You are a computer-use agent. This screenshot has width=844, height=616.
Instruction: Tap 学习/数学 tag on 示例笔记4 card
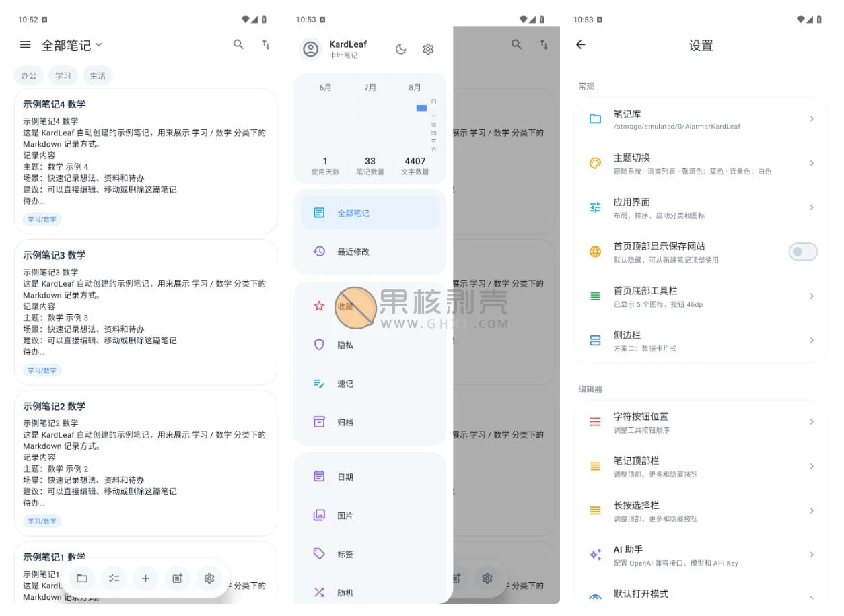[42, 219]
